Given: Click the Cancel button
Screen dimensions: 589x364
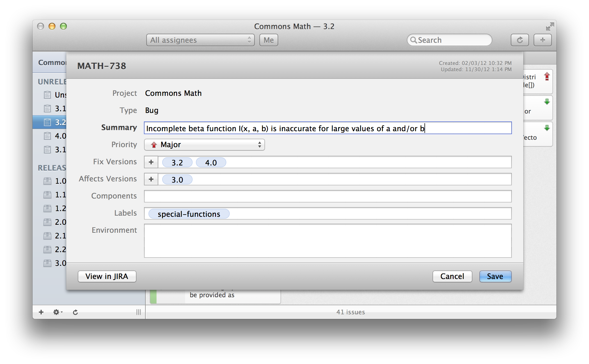Looking at the screenshot, I should 452,276.
